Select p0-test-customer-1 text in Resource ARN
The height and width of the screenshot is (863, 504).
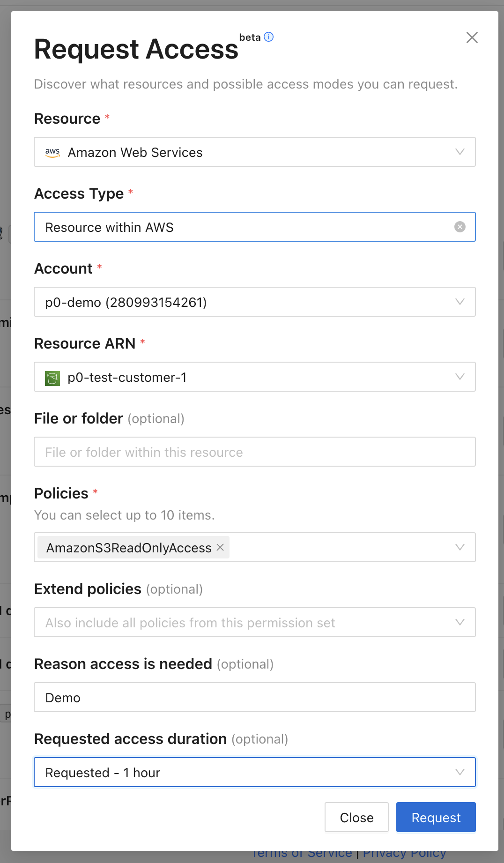tap(127, 377)
